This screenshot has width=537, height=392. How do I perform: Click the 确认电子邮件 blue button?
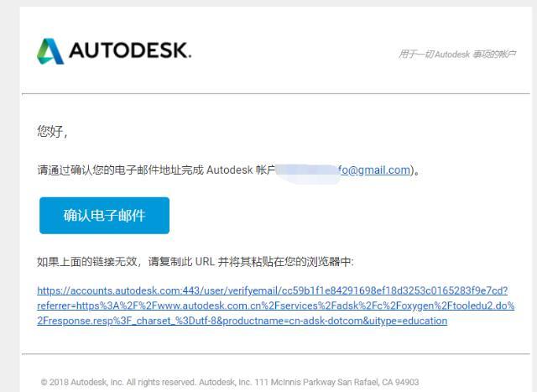pyautogui.click(x=104, y=216)
